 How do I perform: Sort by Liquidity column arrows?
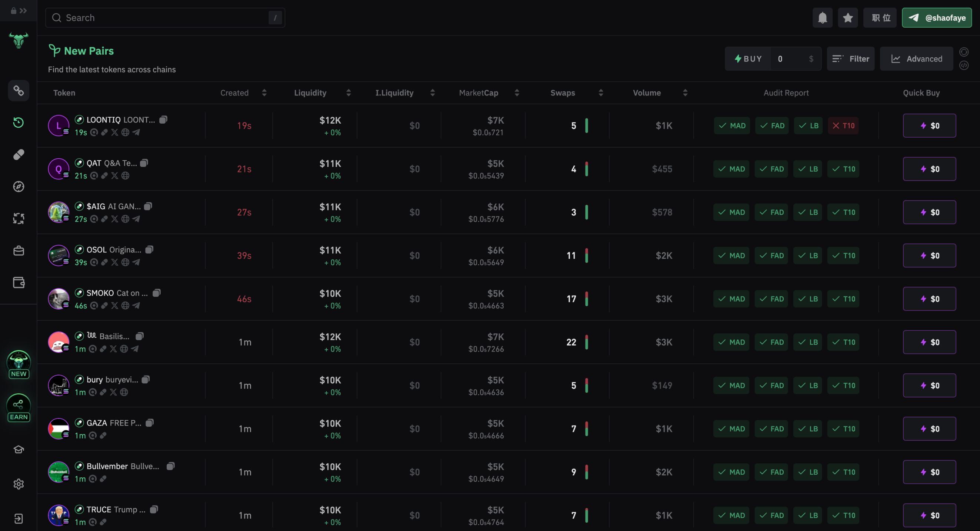(348, 93)
